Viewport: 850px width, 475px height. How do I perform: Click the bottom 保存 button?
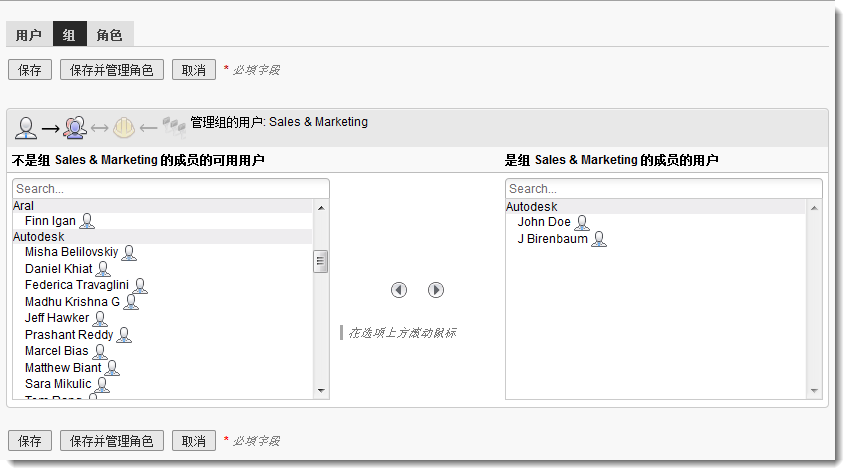coord(30,441)
